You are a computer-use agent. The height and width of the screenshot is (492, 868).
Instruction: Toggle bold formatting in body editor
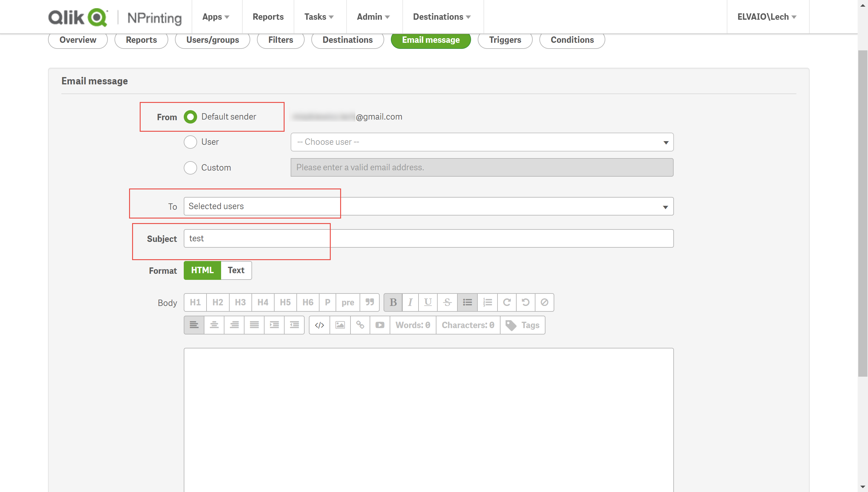(393, 302)
